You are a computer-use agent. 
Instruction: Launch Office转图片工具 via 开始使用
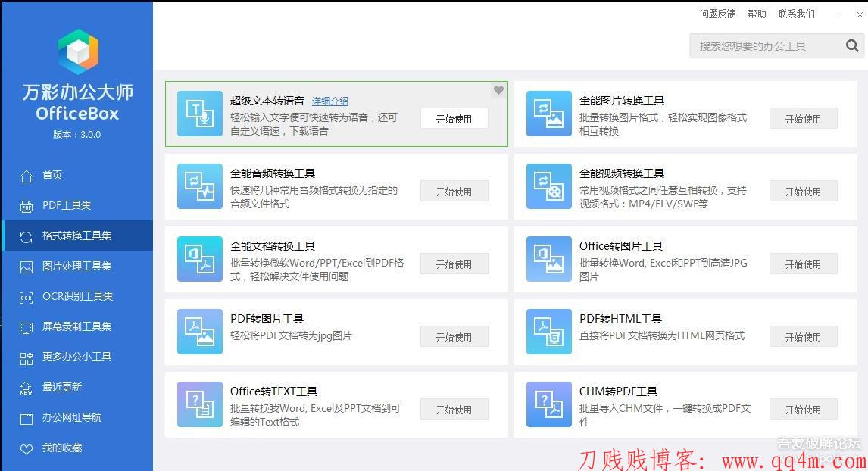[x=803, y=264]
